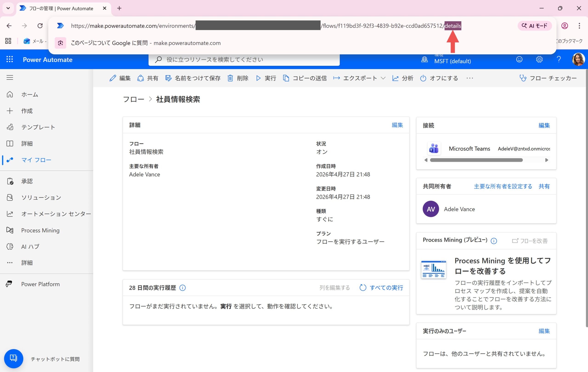Click the feedback smiley face icon
Image resolution: width=588 pixels, height=372 pixels.
click(519, 59)
